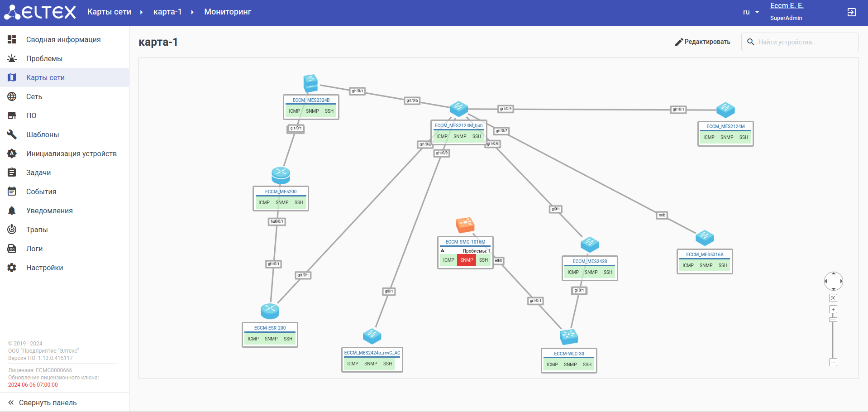Pan the map left with the arrow
This screenshot has height=412, width=868.
click(x=826, y=281)
